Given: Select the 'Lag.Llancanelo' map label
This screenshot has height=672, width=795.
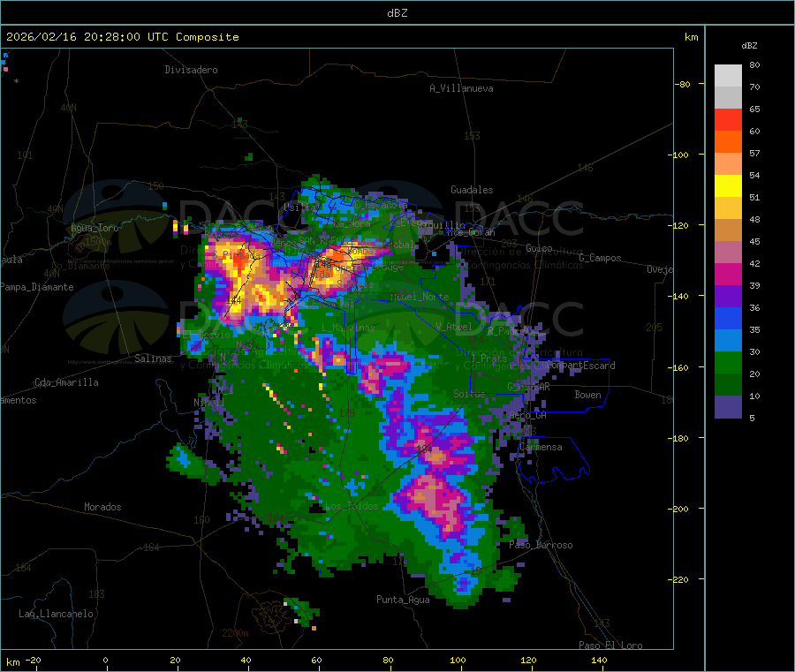Looking at the screenshot, I should (x=56, y=614).
